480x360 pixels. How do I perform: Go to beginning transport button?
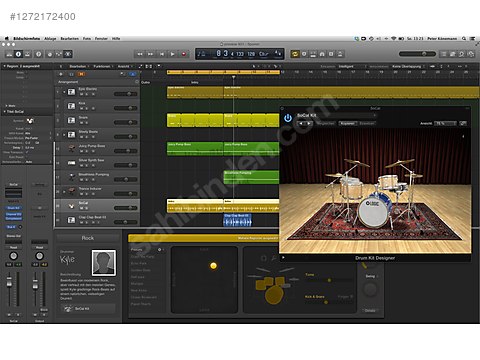(162, 54)
